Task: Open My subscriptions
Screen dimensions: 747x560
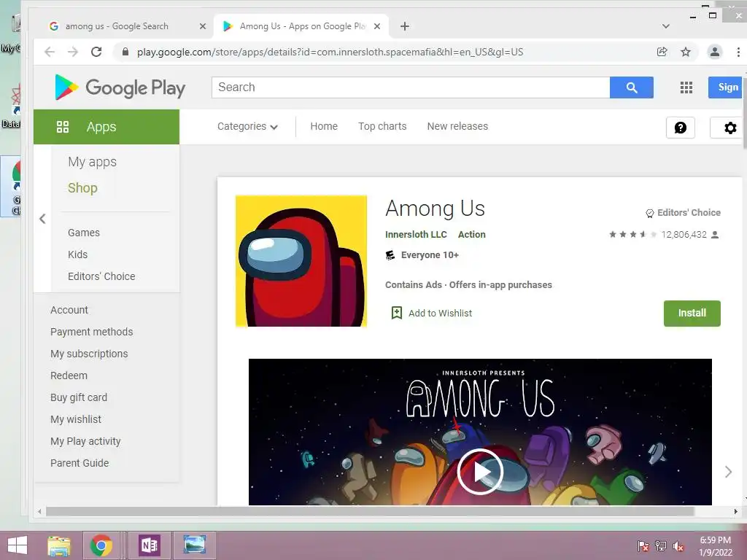Action: [x=89, y=354]
